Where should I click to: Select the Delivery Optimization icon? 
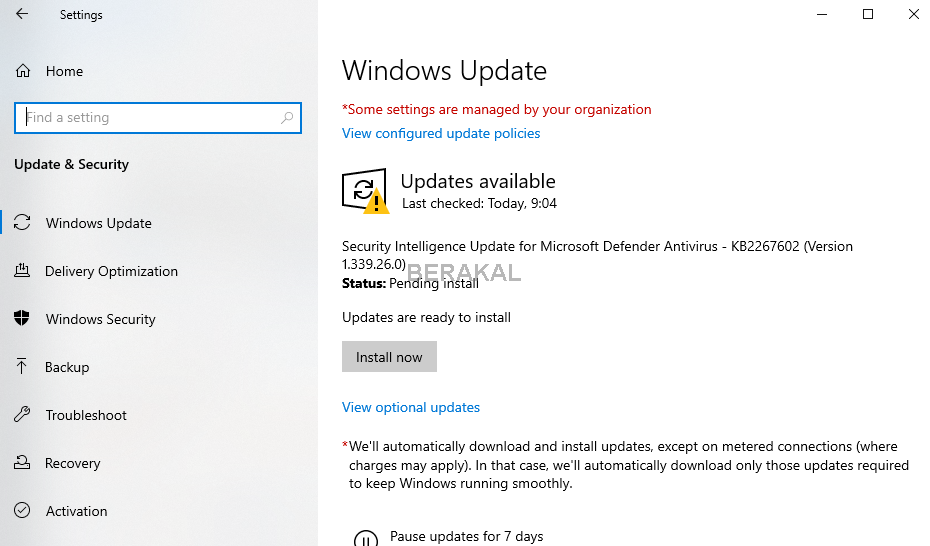[22, 271]
